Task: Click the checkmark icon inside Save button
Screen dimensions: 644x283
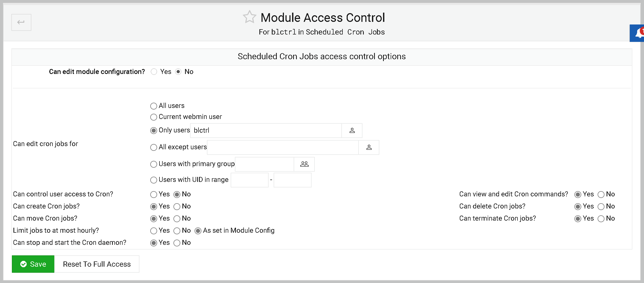Action: [x=23, y=264]
